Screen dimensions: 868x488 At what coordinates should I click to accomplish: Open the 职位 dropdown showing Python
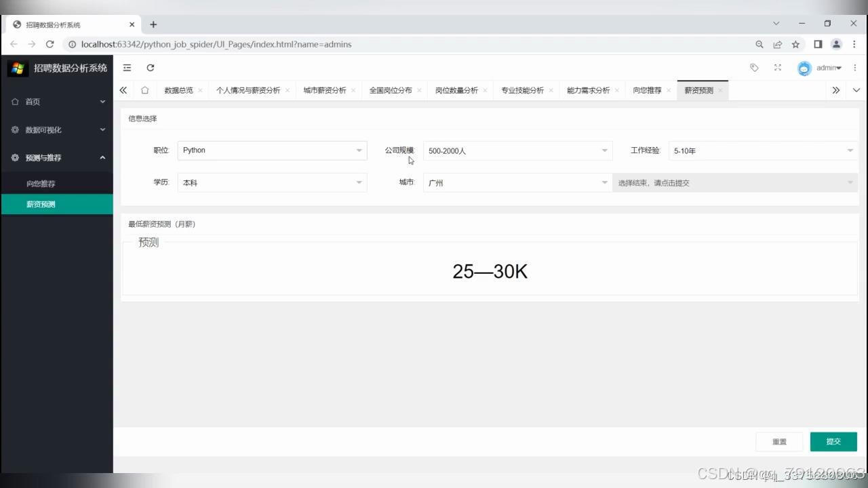[x=272, y=150]
